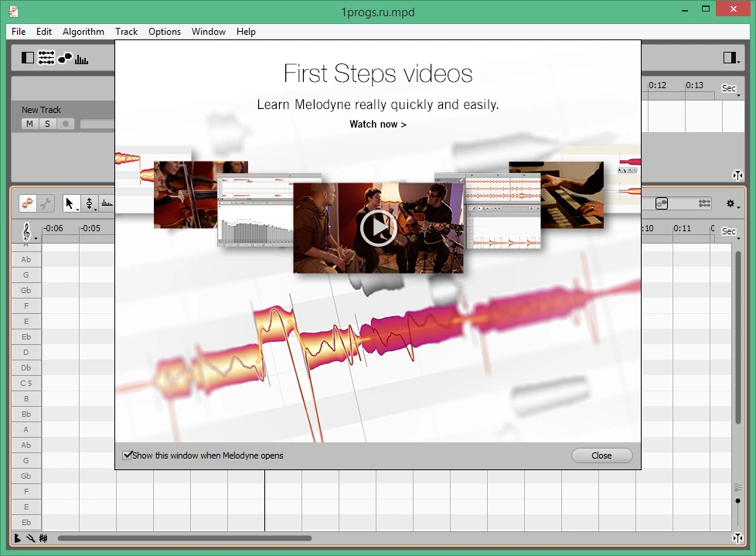The height and width of the screenshot is (556, 756).
Task: Click the track list lanes icon
Action: click(x=46, y=58)
